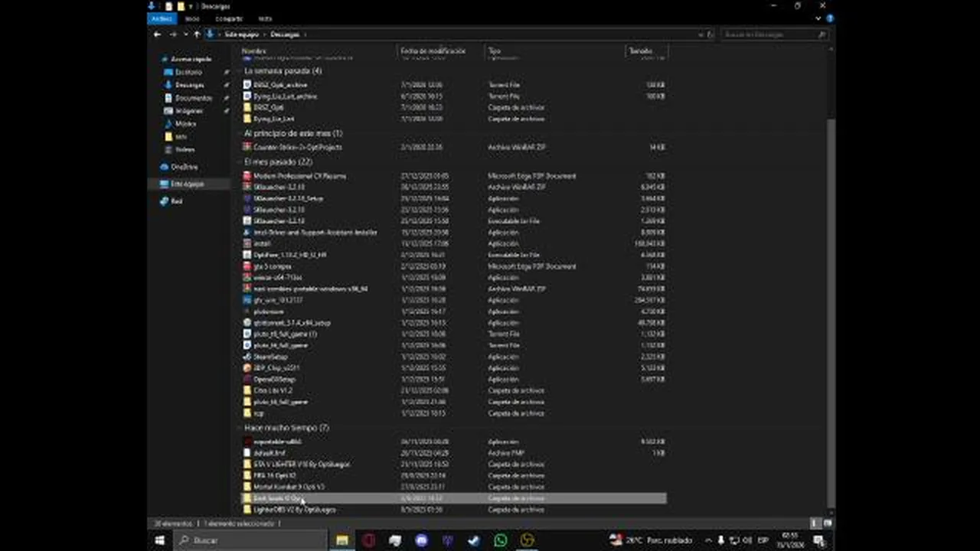This screenshot has width=980, height=551.
Task: Open Documentos in the navigation pane
Action: click(x=193, y=98)
